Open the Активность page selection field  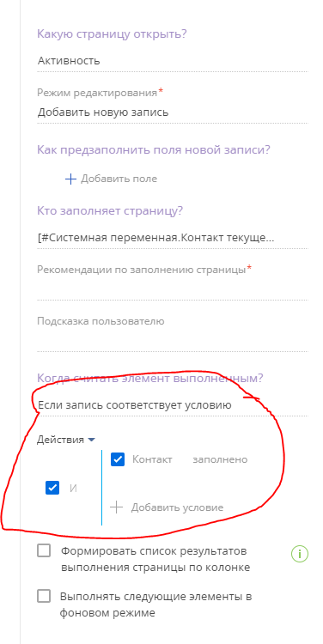173,61
